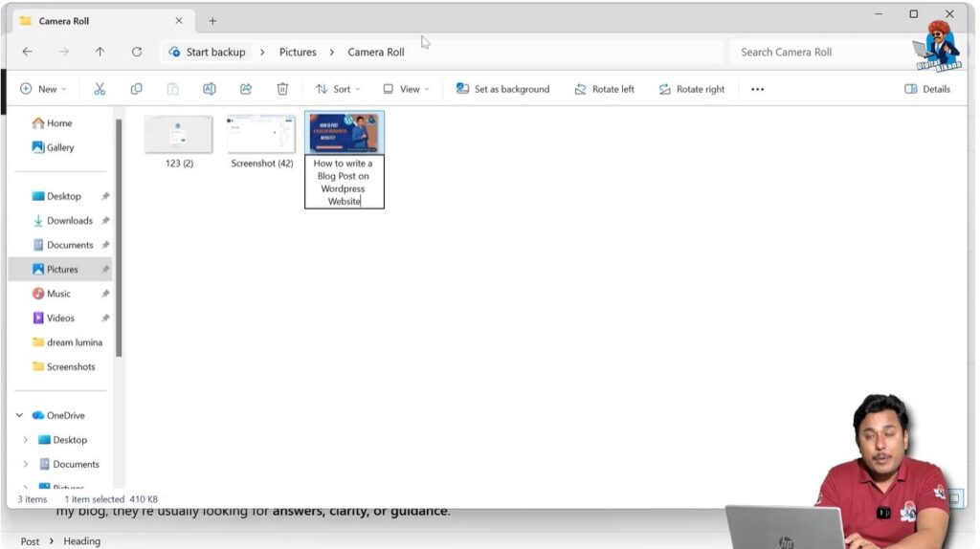Click the pin icon beside Music
The height and width of the screenshot is (549, 980).
coord(105,294)
